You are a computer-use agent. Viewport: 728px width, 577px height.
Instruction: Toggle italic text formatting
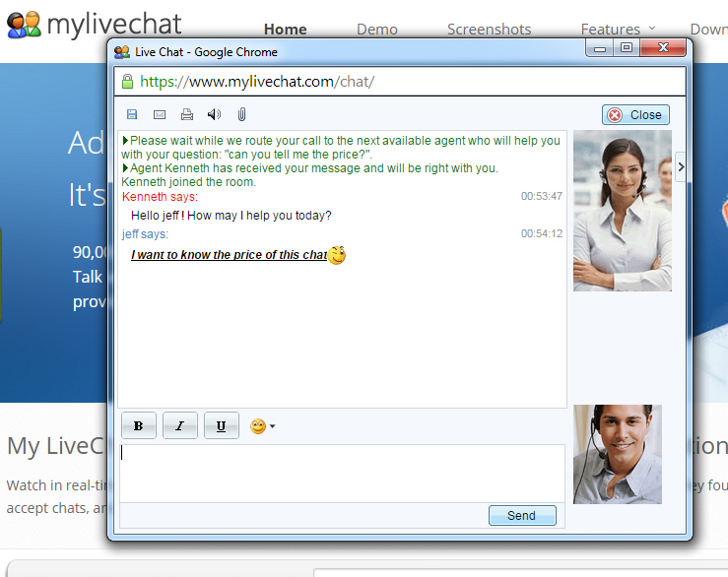[180, 426]
